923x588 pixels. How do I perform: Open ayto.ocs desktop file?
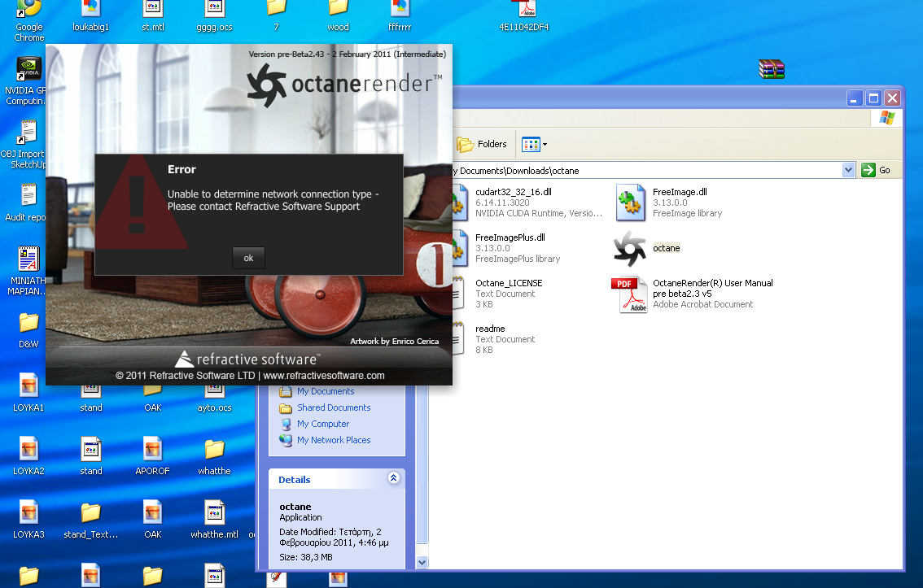click(214, 400)
